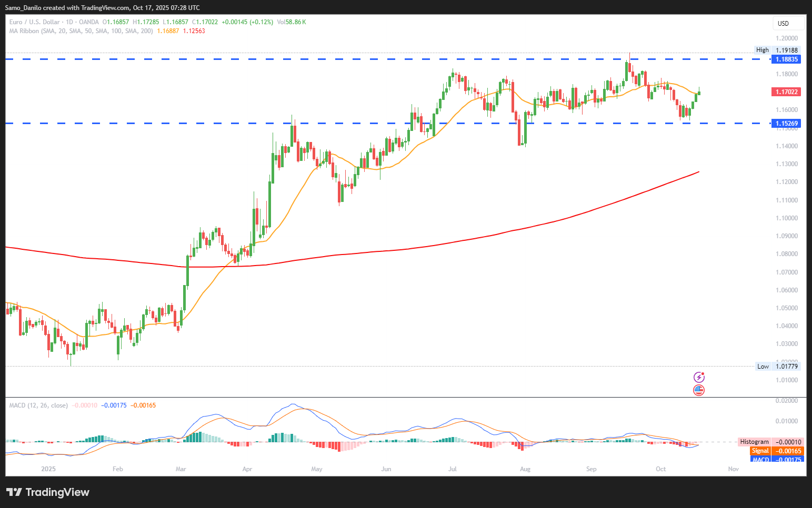Click the 1.16887 SMA value in legend
Viewport: 812px width, 508px height.
point(168,31)
